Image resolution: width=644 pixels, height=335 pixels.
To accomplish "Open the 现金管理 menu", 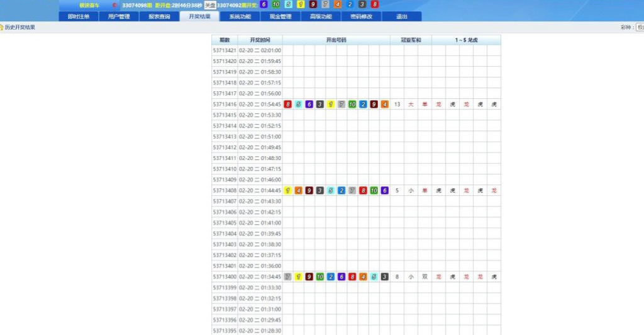I will pyautogui.click(x=280, y=16).
